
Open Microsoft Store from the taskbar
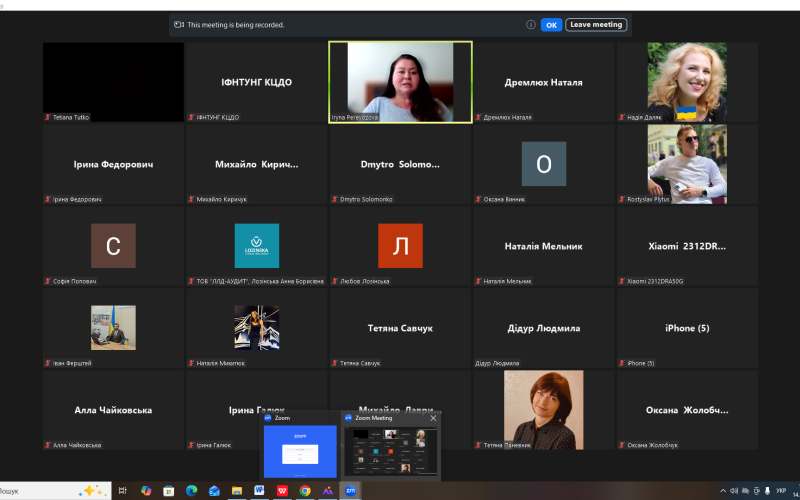pos(168,491)
